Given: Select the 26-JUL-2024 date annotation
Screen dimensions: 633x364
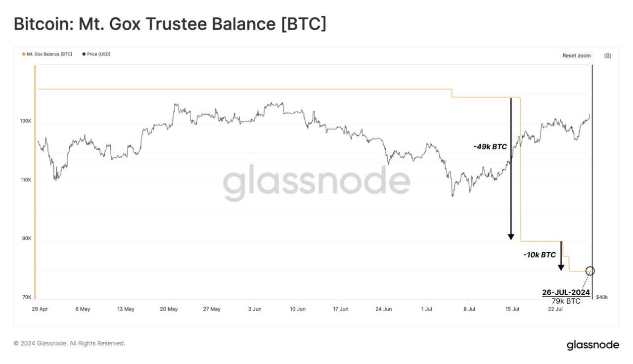Looking at the screenshot, I should click(566, 292).
